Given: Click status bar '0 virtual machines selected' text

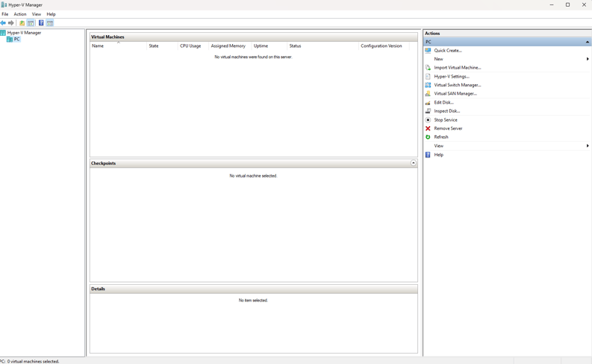Looking at the screenshot, I should click(x=34, y=361).
